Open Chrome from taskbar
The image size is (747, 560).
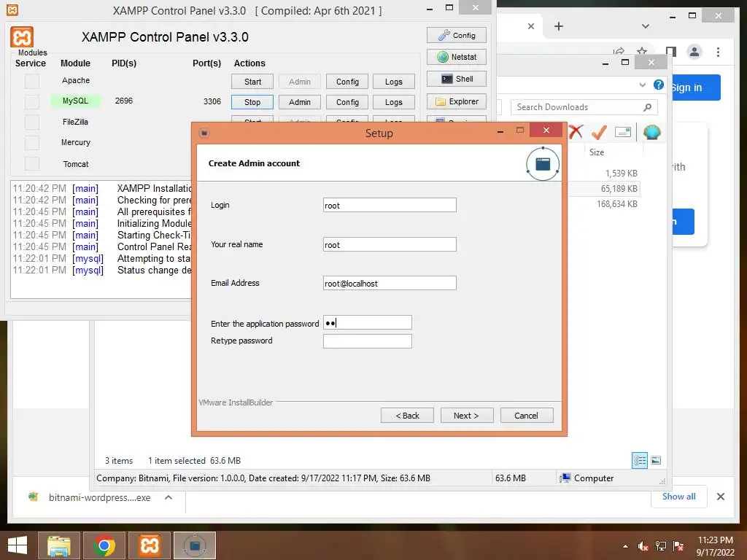click(104, 545)
